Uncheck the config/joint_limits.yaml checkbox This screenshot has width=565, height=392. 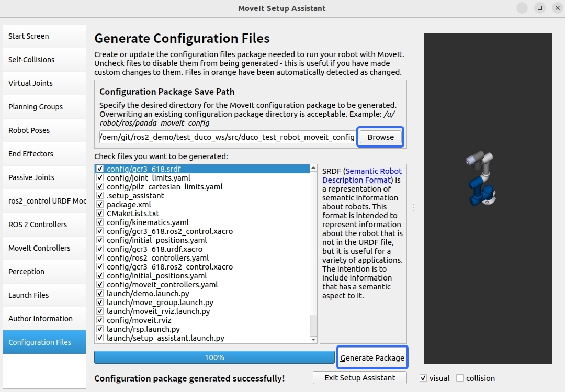(100, 178)
